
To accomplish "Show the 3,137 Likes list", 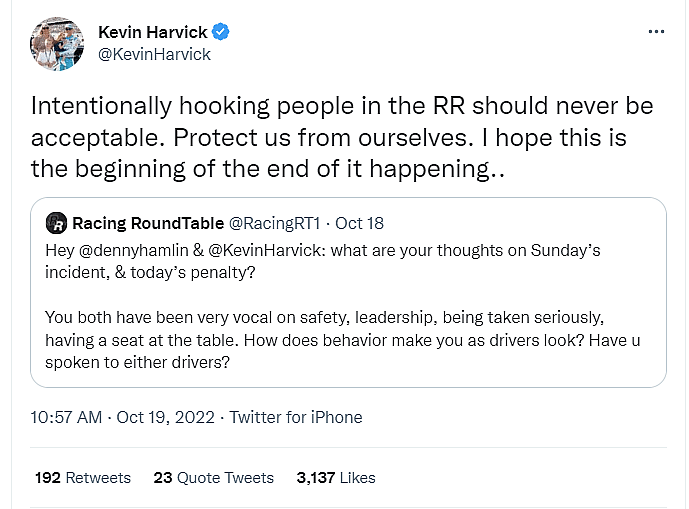I will pos(336,478).
